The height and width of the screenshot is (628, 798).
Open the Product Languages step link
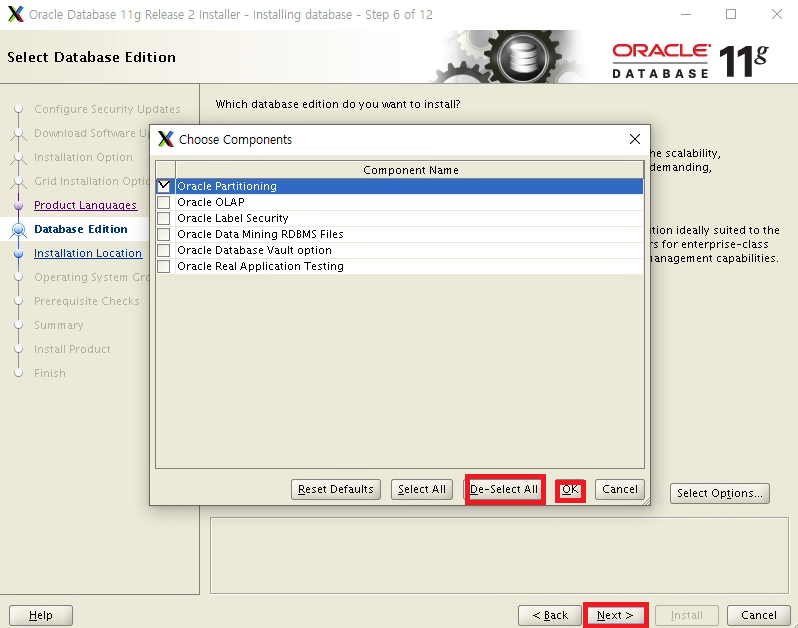pos(86,205)
